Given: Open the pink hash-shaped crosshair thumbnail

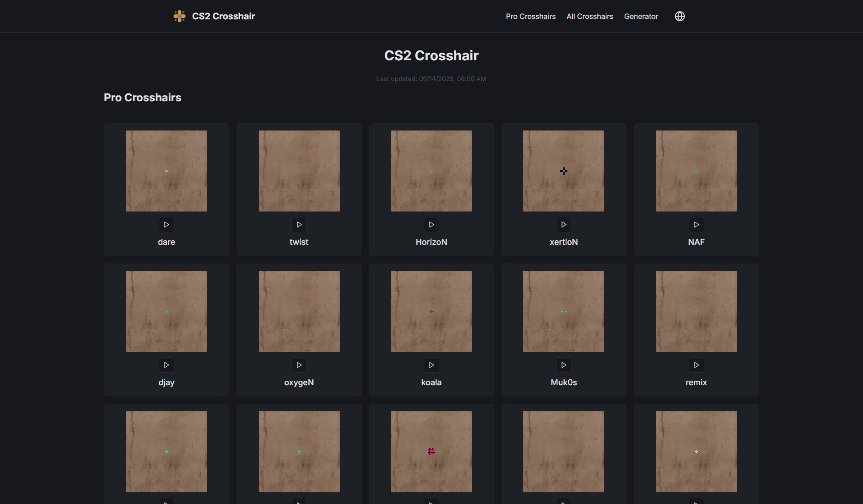Looking at the screenshot, I should (x=431, y=452).
